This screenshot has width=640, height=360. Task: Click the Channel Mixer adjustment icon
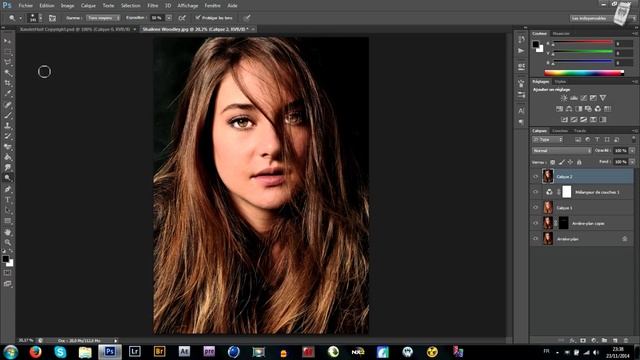click(598, 109)
